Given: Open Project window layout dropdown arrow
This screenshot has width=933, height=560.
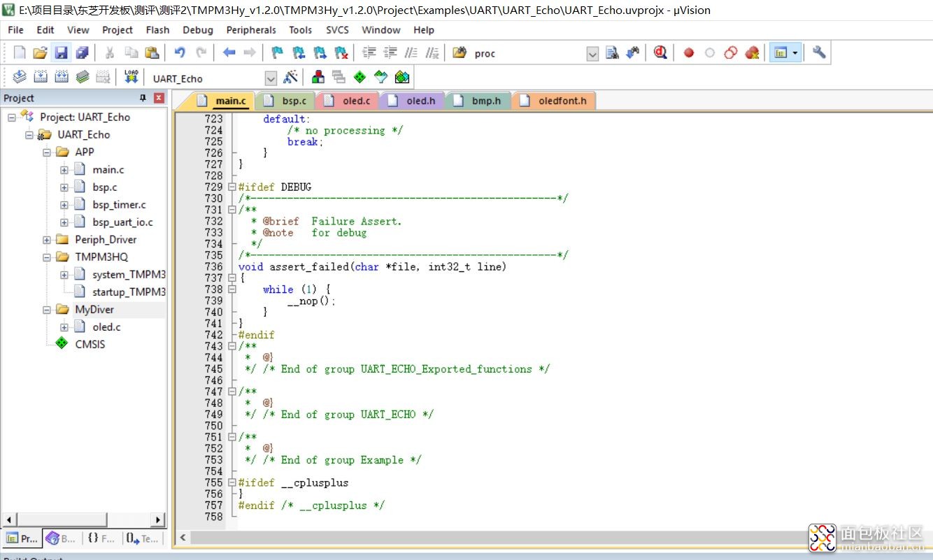Looking at the screenshot, I should [x=795, y=53].
